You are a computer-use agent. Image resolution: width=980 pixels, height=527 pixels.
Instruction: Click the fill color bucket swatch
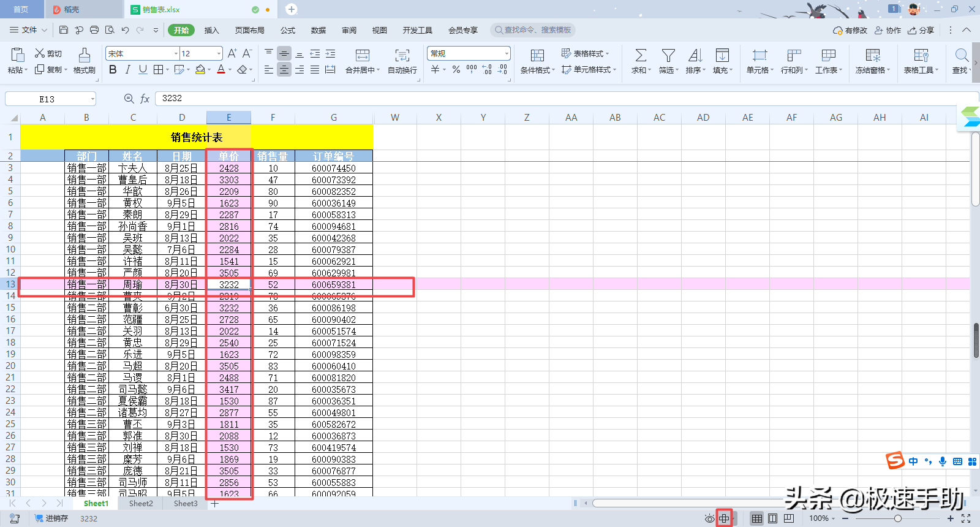point(200,70)
